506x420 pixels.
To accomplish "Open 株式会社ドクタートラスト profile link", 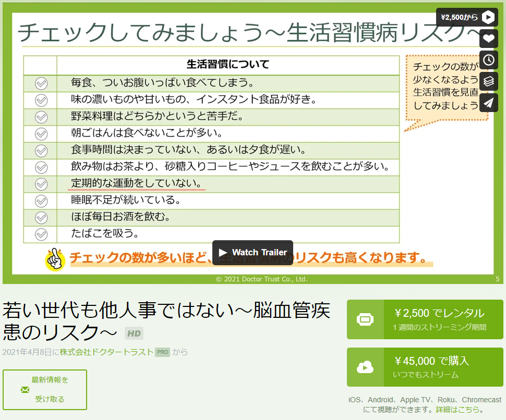I will click(x=106, y=352).
